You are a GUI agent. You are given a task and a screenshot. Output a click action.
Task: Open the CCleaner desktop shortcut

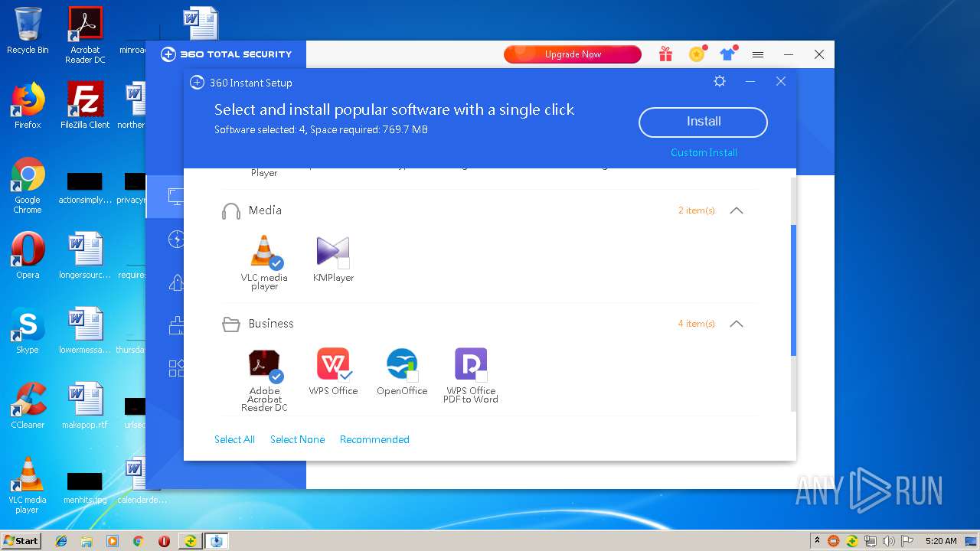[x=28, y=406]
